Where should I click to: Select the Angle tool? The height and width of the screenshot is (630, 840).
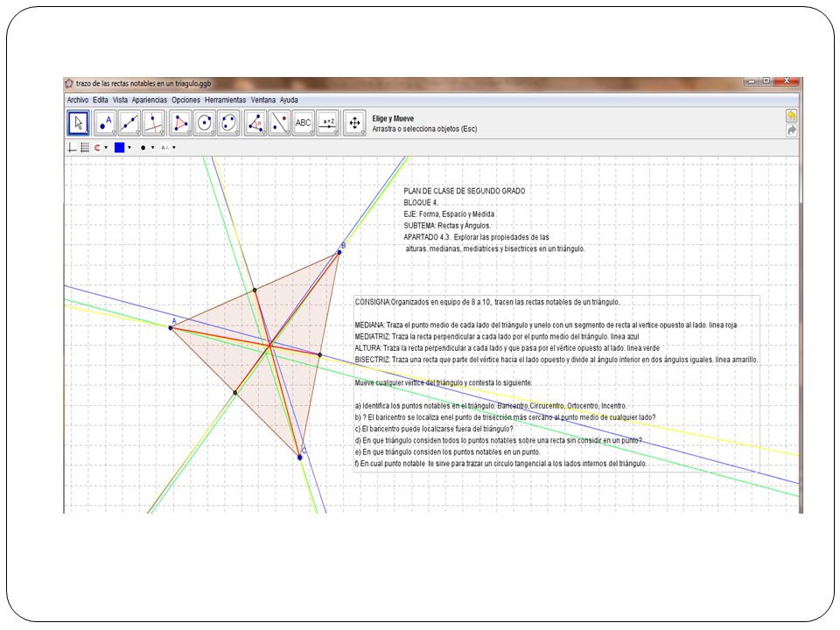tap(255, 123)
